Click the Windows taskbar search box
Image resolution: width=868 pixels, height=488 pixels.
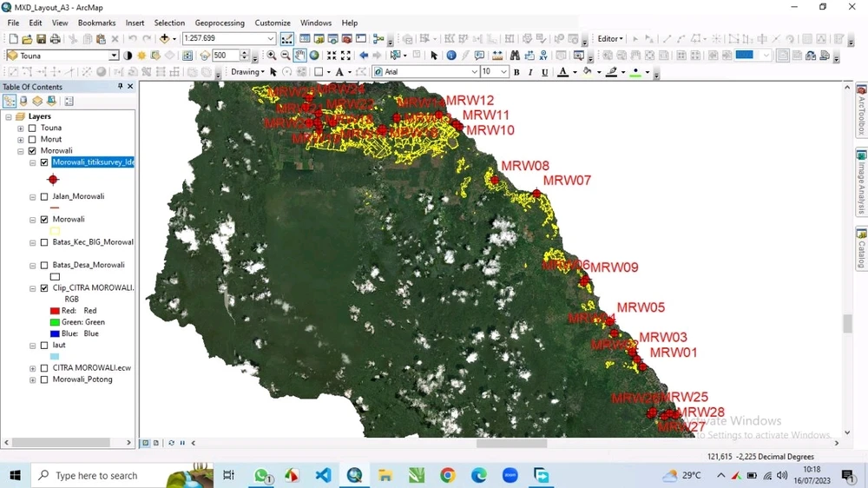[x=95, y=476]
